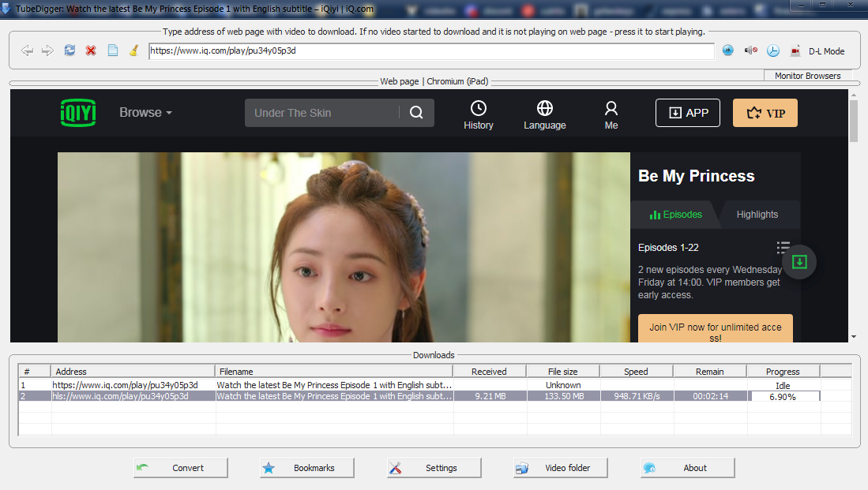Click into the URL address field
This screenshot has height=490, width=868.
[x=431, y=50]
